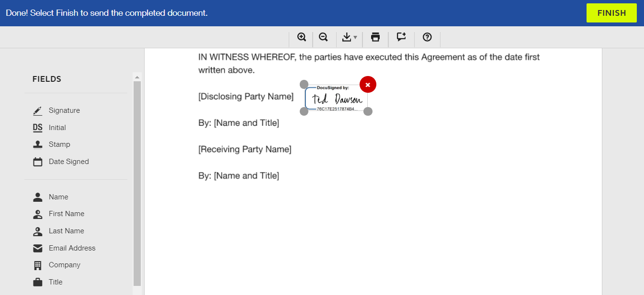The image size is (644, 295).
Task: Click the FIELDS panel heading
Action: point(47,79)
